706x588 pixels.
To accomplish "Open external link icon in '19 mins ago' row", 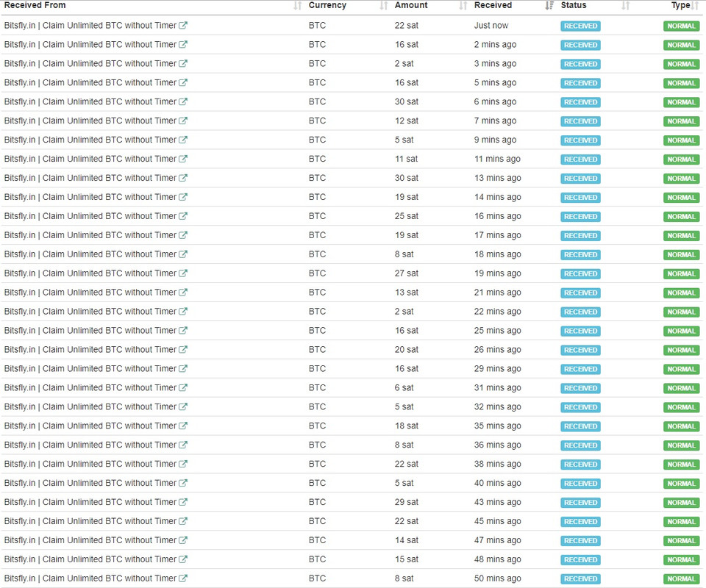I will point(183,273).
